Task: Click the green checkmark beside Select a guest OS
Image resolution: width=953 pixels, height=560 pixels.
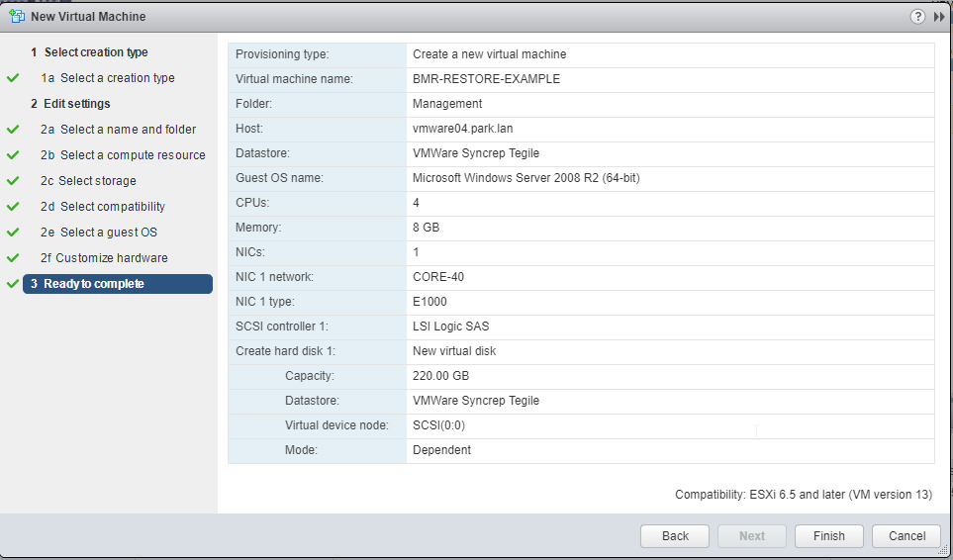Action: point(13,233)
